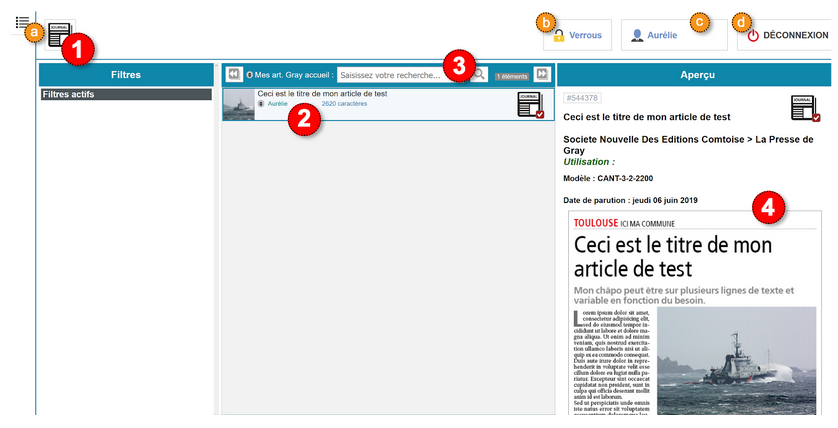Open the Aurélie user profile button
The height and width of the screenshot is (428, 838).
[x=659, y=35]
